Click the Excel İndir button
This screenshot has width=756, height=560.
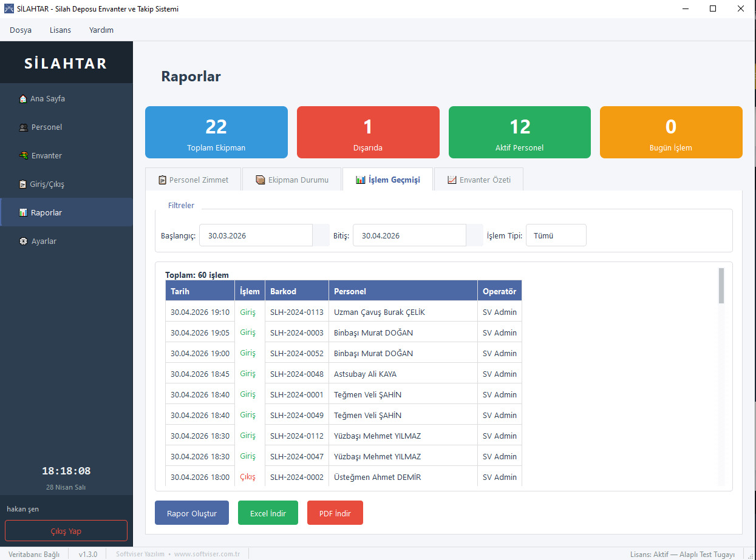pyautogui.click(x=268, y=513)
